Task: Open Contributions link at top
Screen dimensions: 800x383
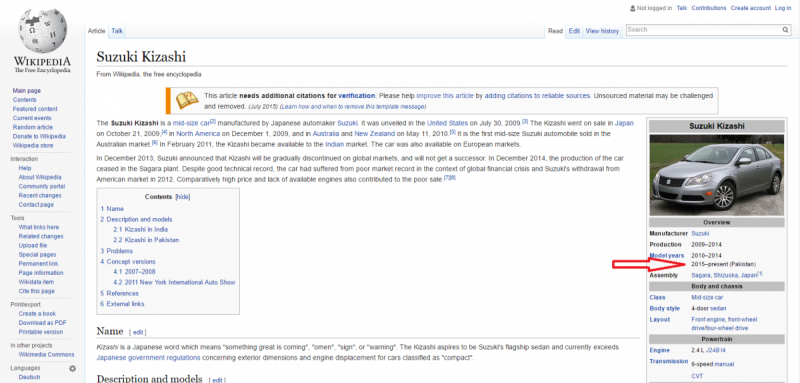Action: click(x=709, y=8)
